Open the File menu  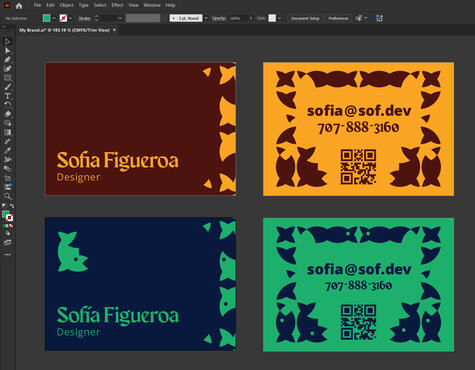click(37, 5)
